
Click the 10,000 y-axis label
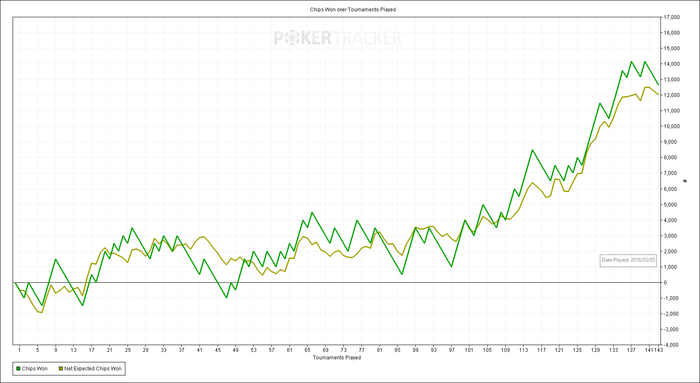[671, 126]
